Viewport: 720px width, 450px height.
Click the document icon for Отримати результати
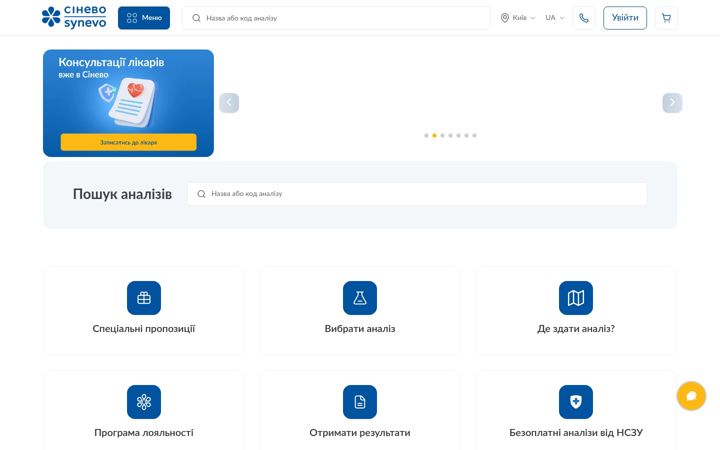coord(360,402)
